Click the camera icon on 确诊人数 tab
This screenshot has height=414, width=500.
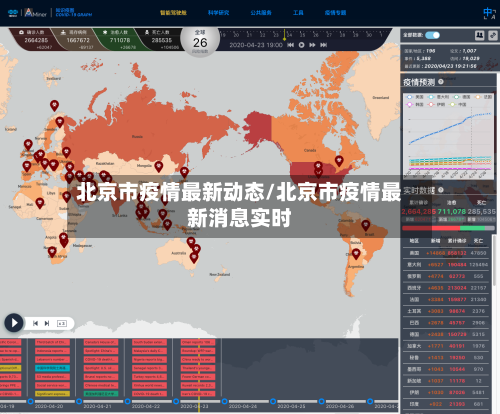point(21,32)
